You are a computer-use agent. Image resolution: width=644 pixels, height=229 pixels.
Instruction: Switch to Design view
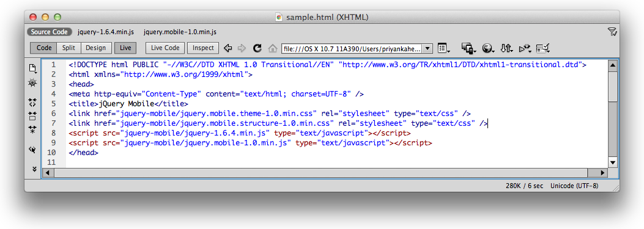click(95, 48)
